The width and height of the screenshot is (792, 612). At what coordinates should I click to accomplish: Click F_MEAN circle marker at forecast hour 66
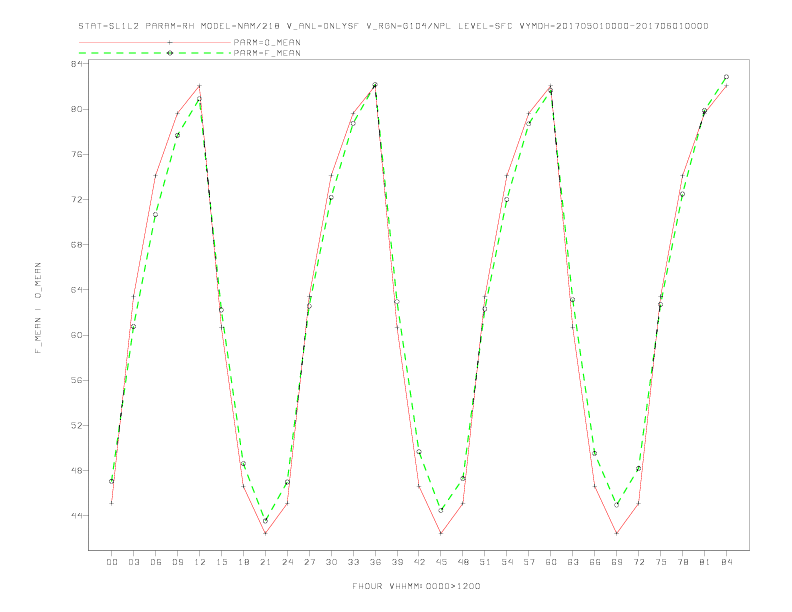click(595, 453)
